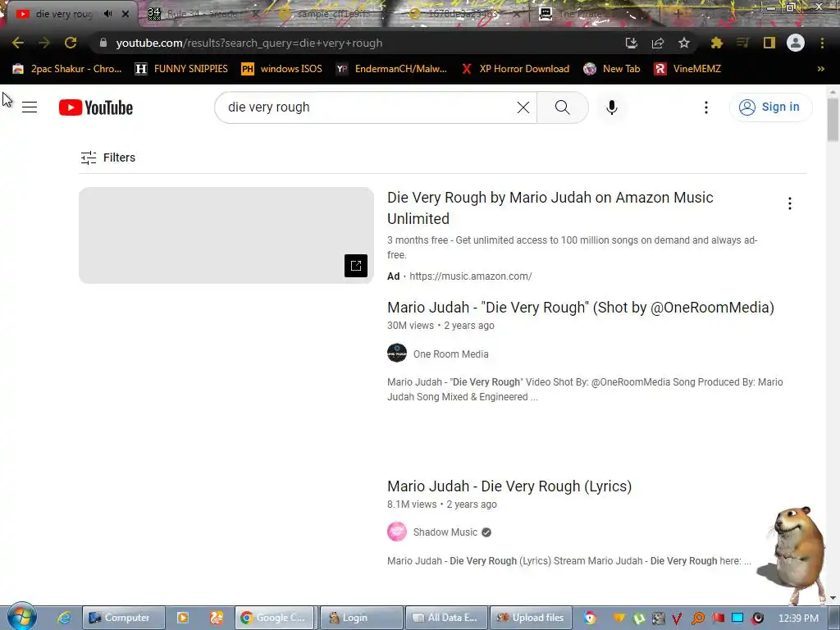Open YouTube settings three-dot menu
This screenshot has width=840, height=630.
point(706,107)
